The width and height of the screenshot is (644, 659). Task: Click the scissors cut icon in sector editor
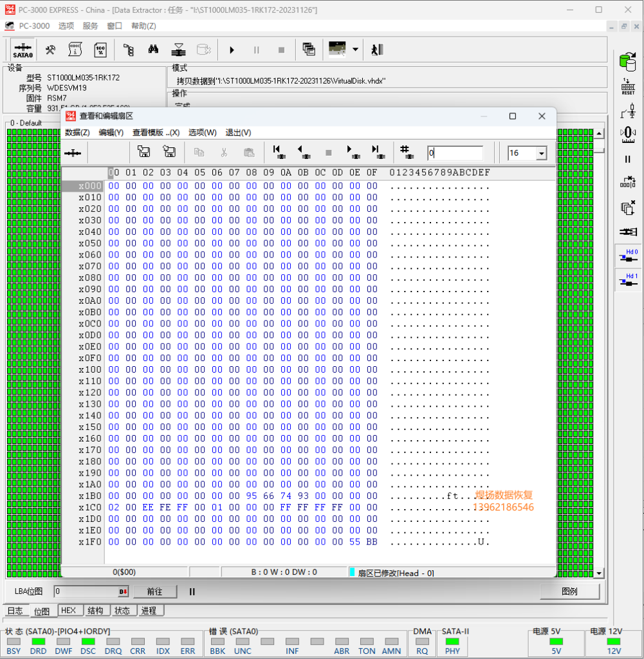coord(225,152)
